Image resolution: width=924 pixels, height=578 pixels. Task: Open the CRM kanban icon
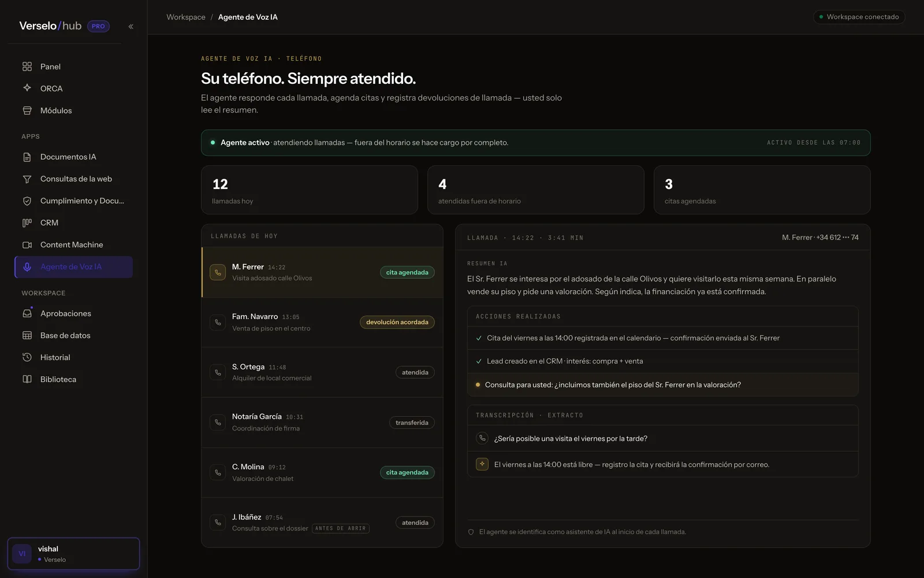coord(27,223)
